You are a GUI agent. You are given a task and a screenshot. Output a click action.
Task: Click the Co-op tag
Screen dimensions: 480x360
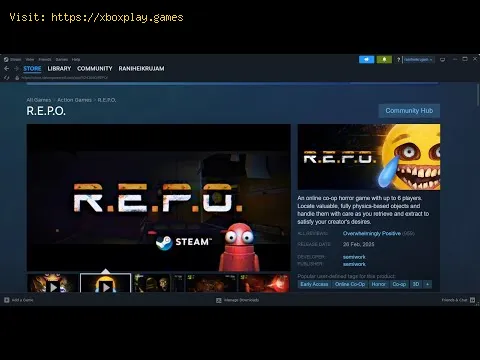[399, 284]
